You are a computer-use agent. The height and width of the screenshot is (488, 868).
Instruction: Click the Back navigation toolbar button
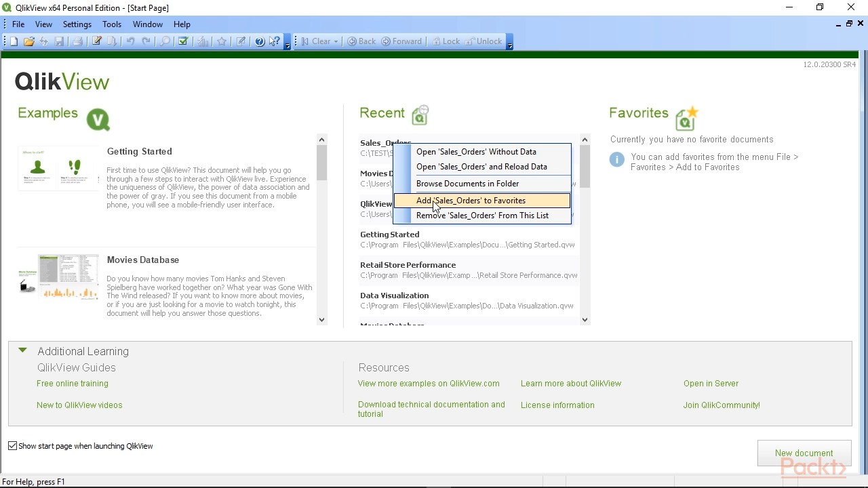pos(361,41)
